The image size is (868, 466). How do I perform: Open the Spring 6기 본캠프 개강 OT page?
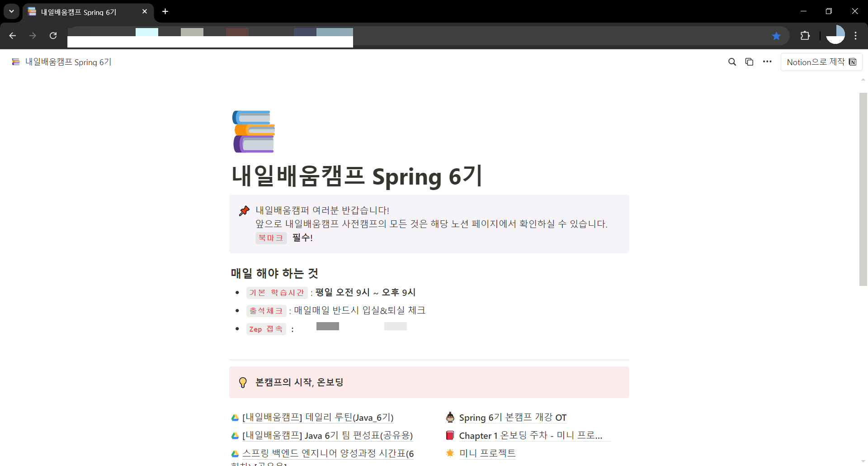click(x=513, y=417)
